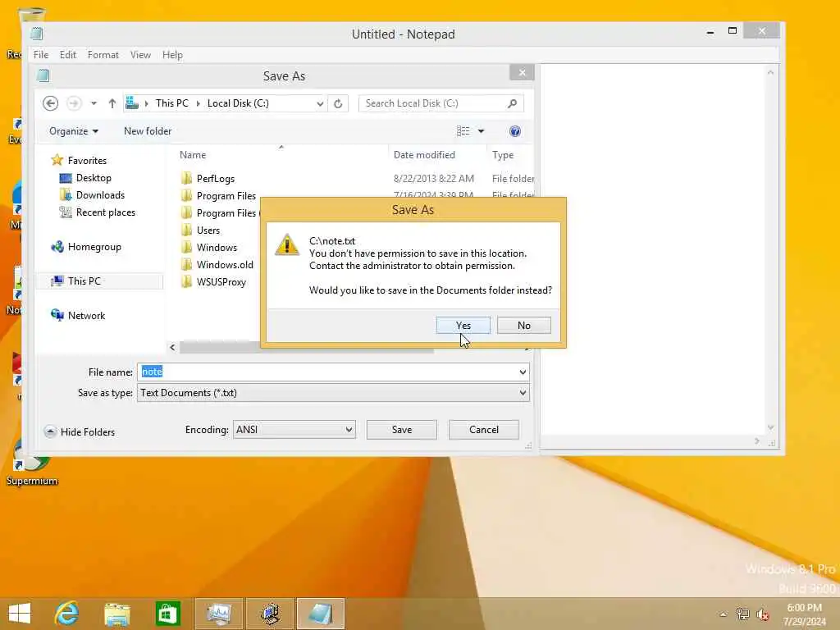Click the network icon in system tray
This screenshot has width=840, height=630.
pyautogui.click(x=742, y=614)
